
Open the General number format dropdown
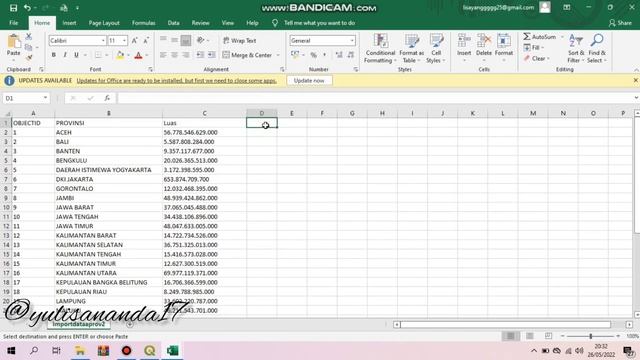coord(352,40)
